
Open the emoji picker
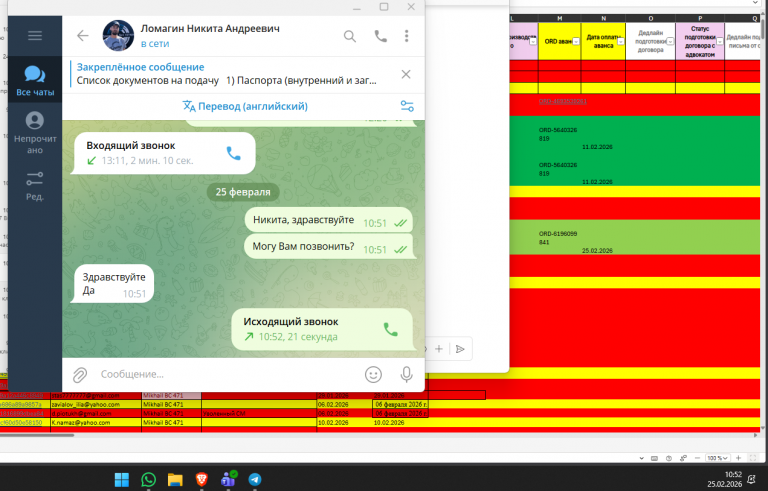pos(373,374)
